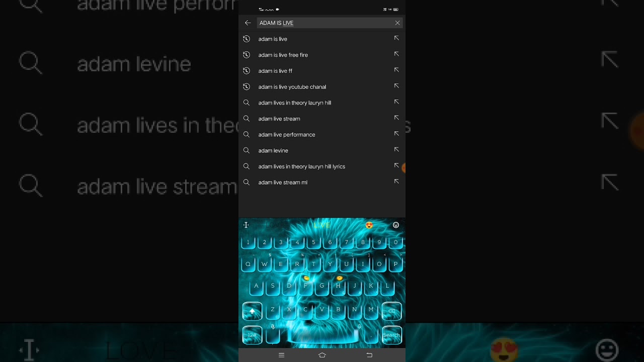Select 'adam lives in theory lauryn hill' suggestion

(322, 103)
